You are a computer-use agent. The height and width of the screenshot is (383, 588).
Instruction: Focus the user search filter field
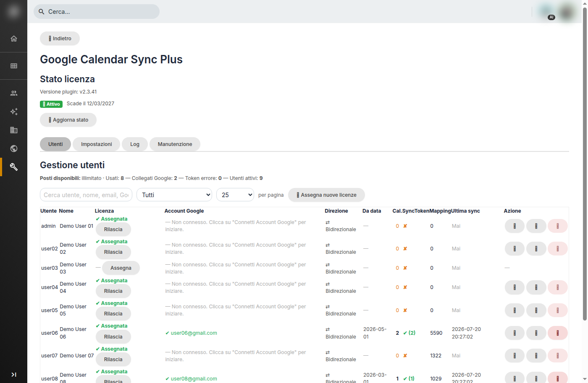click(x=86, y=195)
